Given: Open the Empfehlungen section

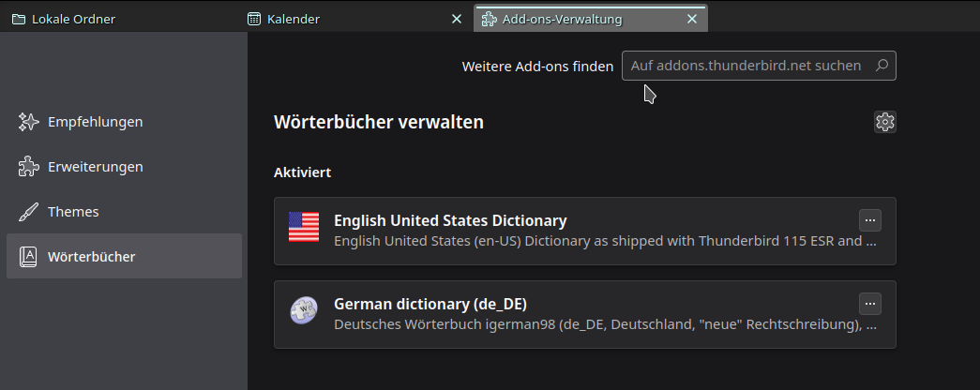Looking at the screenshot, I should pos(95,122).
